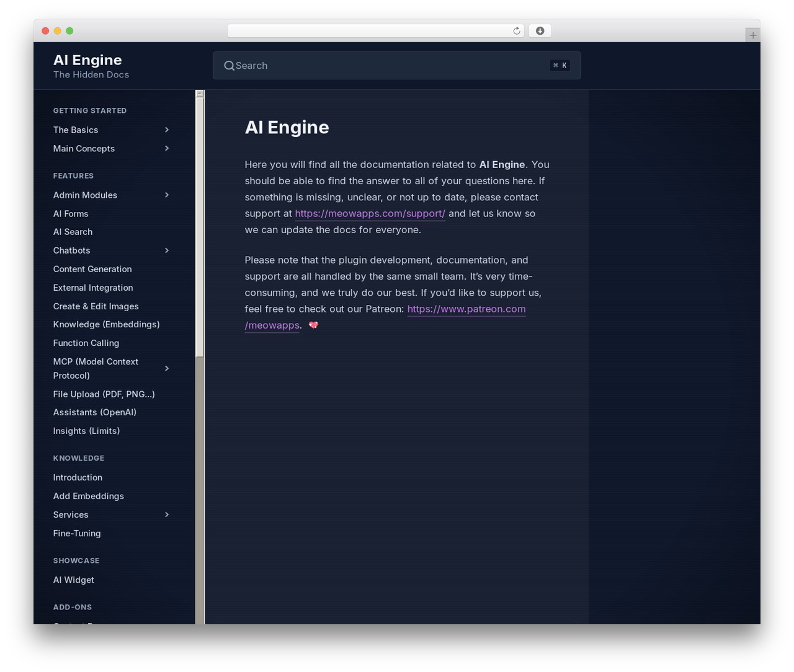This screenshot has width=794, height=672.
Task: Expand The Basics section chevron
Action: coord(167,130)
